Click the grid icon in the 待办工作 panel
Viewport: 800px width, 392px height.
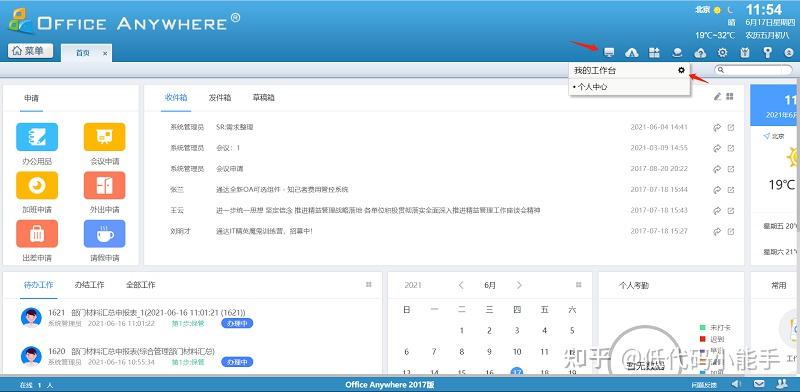click(x=368, y=285)
